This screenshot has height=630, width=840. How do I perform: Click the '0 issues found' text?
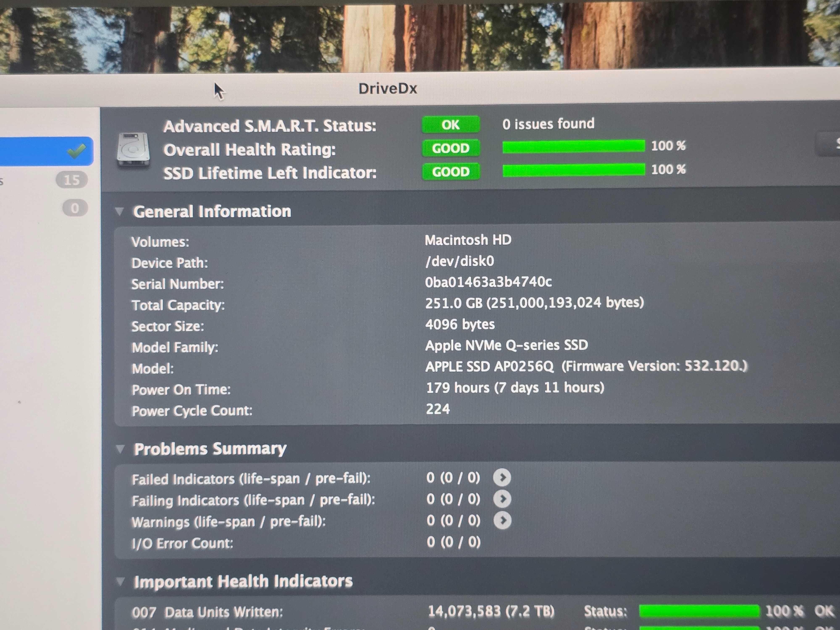click(548, 124)
